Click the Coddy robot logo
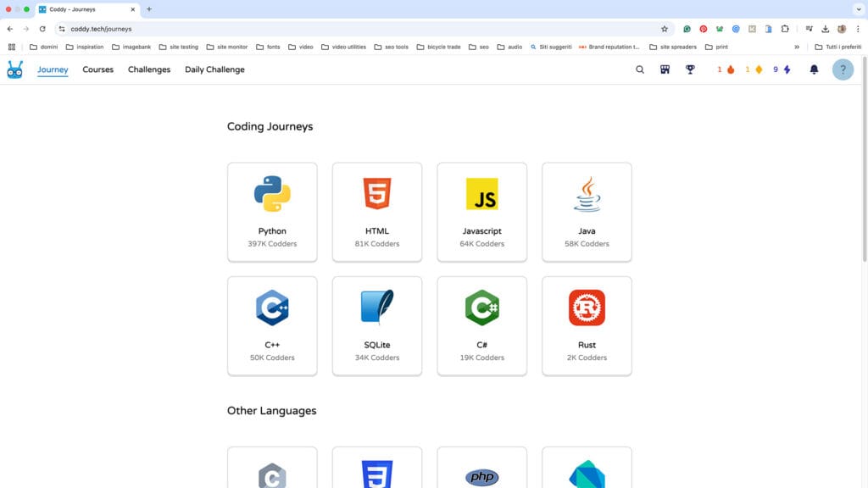 click(x=15, y=69)
